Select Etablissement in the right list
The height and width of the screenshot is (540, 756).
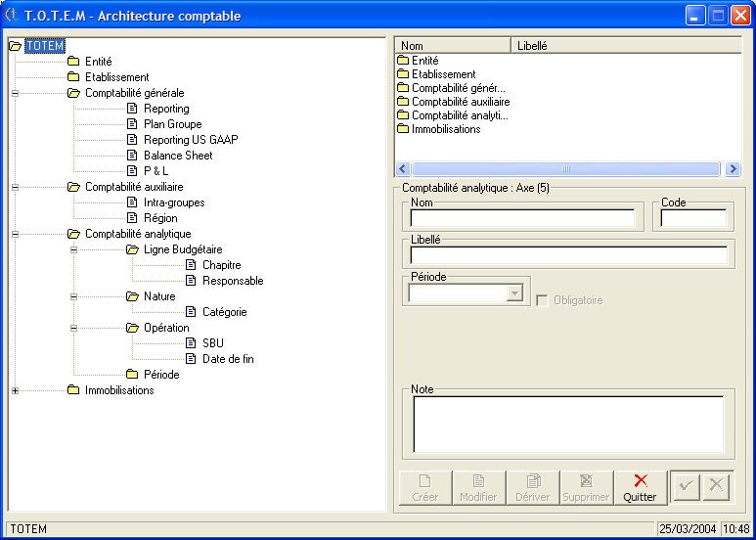click(444, 74)
